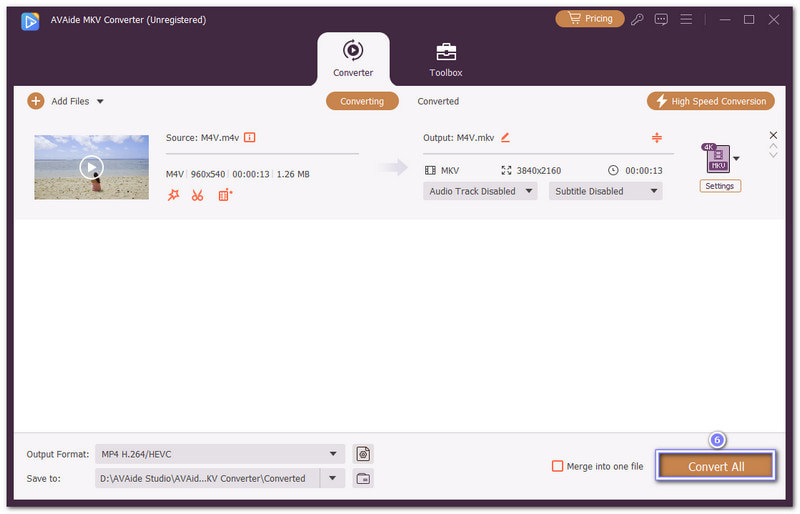Click the compress/split icon above output duration

click(x=656, y=137)
